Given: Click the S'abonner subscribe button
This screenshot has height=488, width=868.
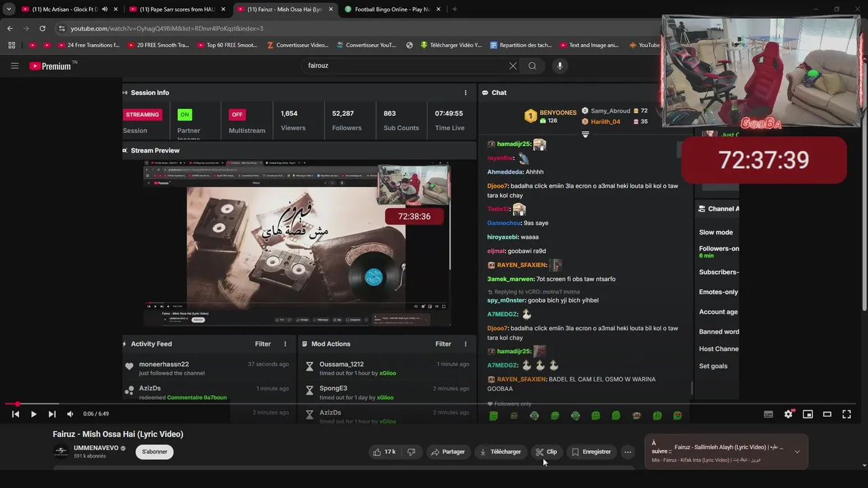Looking at the screenshot, I should coord(155,452).
